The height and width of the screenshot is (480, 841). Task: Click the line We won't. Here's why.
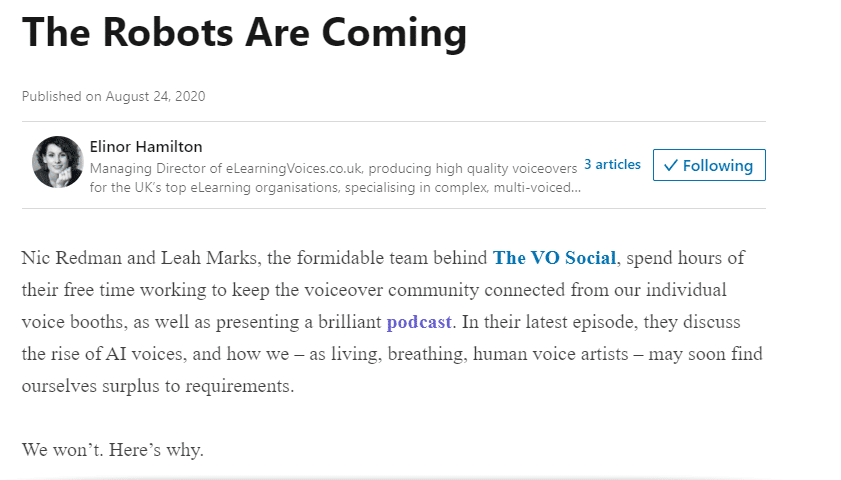tap(112, 450)
